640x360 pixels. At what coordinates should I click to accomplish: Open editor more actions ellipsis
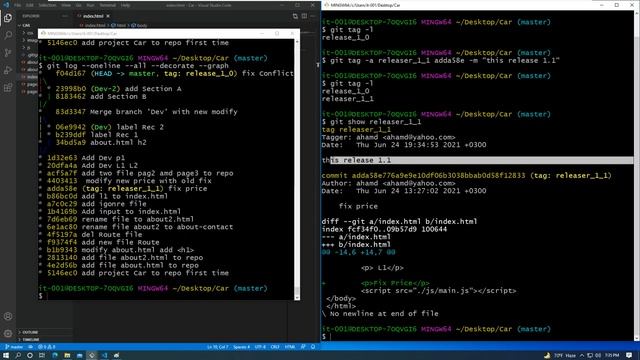coord(313,16)
